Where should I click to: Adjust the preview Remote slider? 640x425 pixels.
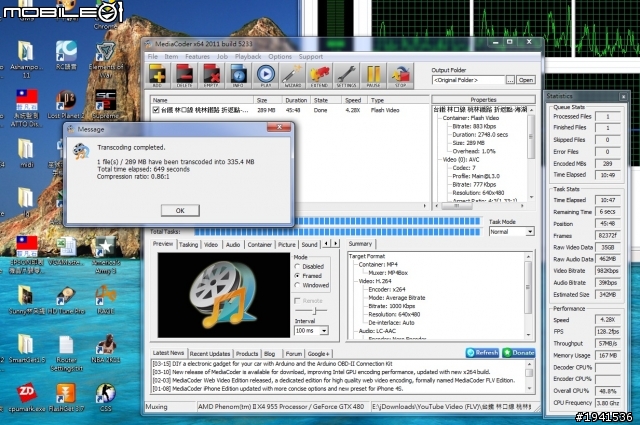point(313,311)
